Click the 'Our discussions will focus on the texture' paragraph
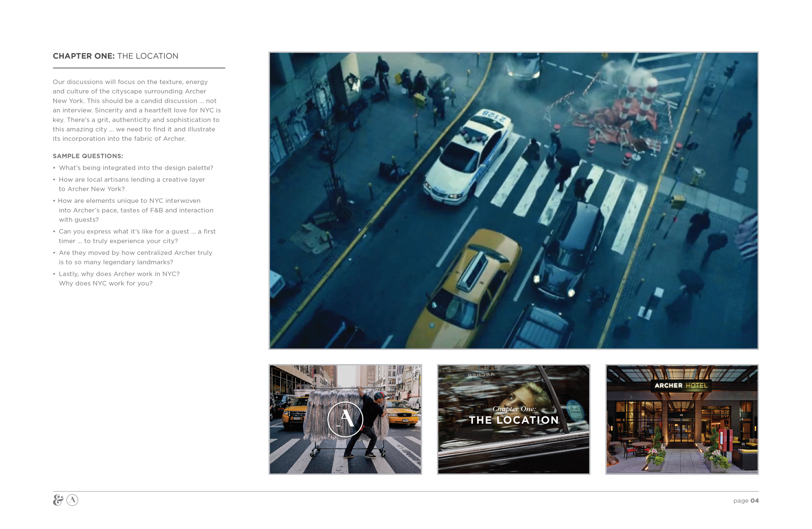812x529 pixels. tap(137, 110)
